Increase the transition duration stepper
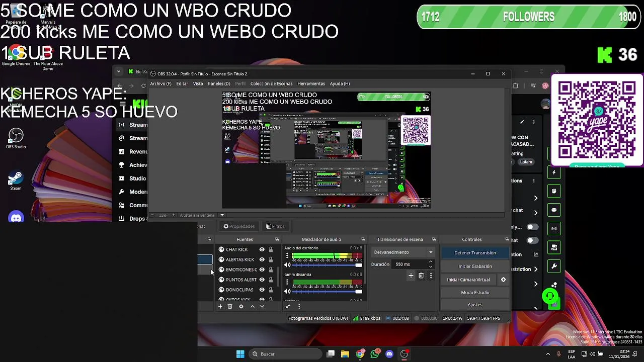 (431, 262)
